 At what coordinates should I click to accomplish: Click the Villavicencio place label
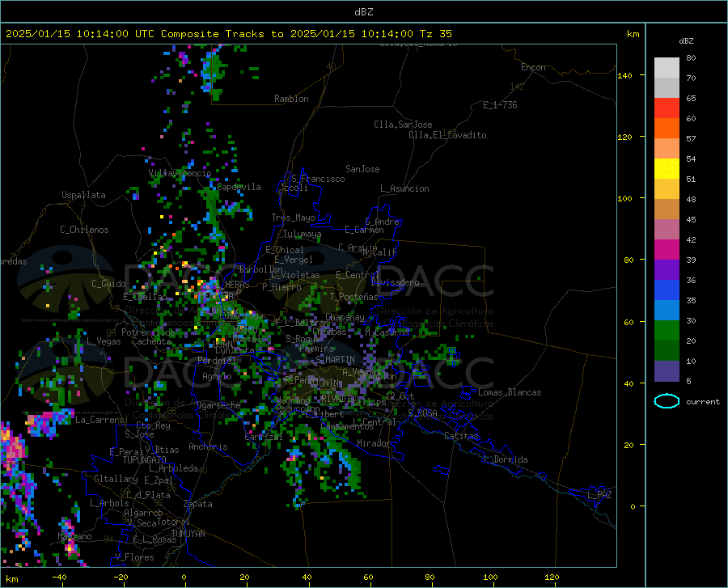click(180, 173)
